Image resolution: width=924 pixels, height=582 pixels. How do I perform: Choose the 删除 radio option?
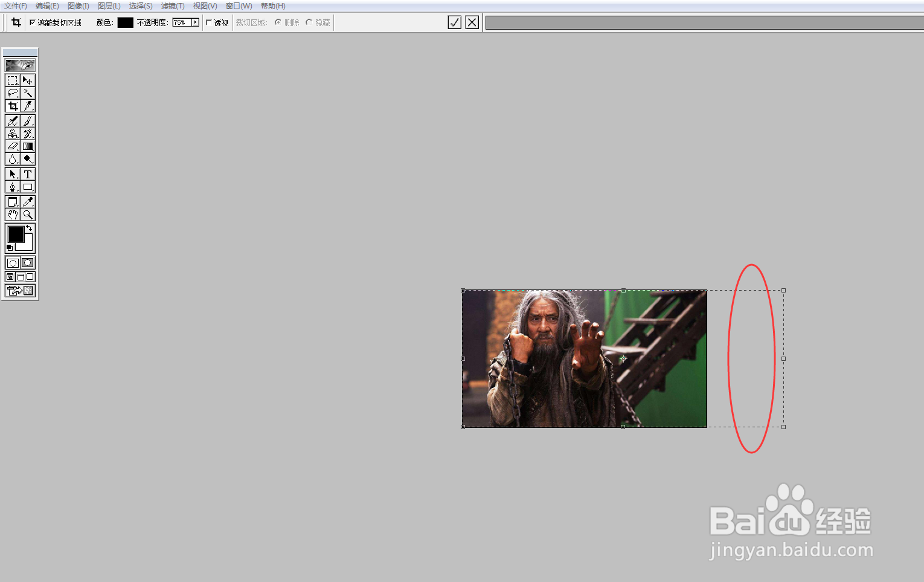(278, 22)
